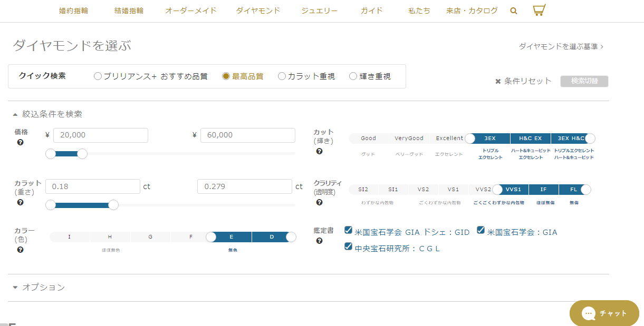644x326 pixels.
Task: Click the search magnifier icon in the header
Action: pyautogui.click(x=514, y=11)
